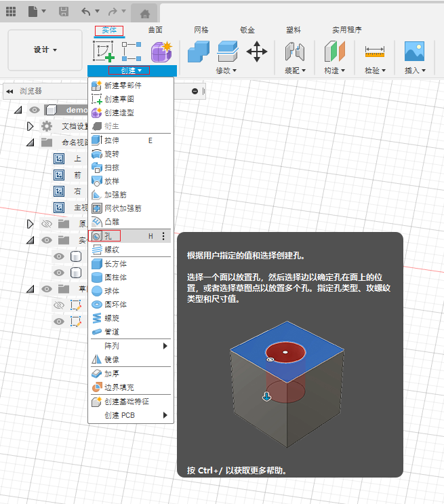Toggle eye of the 实体 folder
The height and width of the screenshot is (504, 444).
[x=47, y=240]
